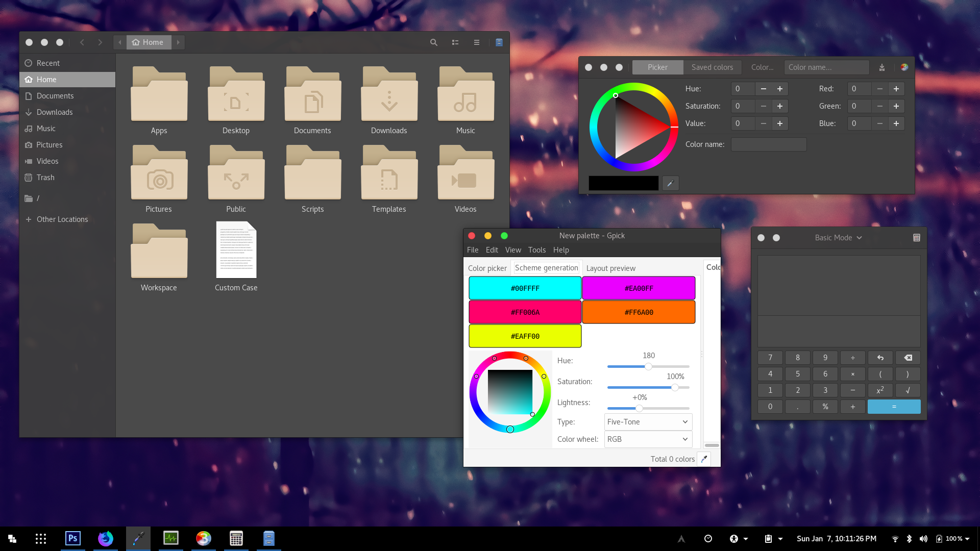Open System Monitor from the taskbar
This screenshot has width=980, height=551.
[x=170, y=538]
